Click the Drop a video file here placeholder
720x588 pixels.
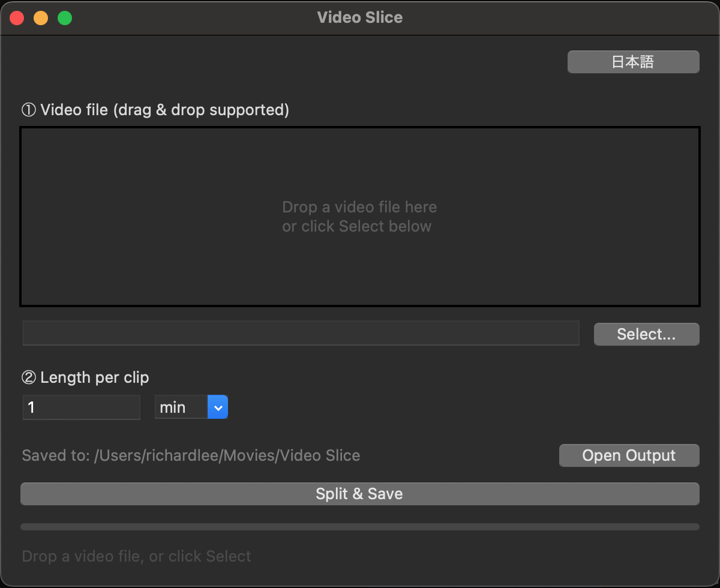click(x=359, y=216)
